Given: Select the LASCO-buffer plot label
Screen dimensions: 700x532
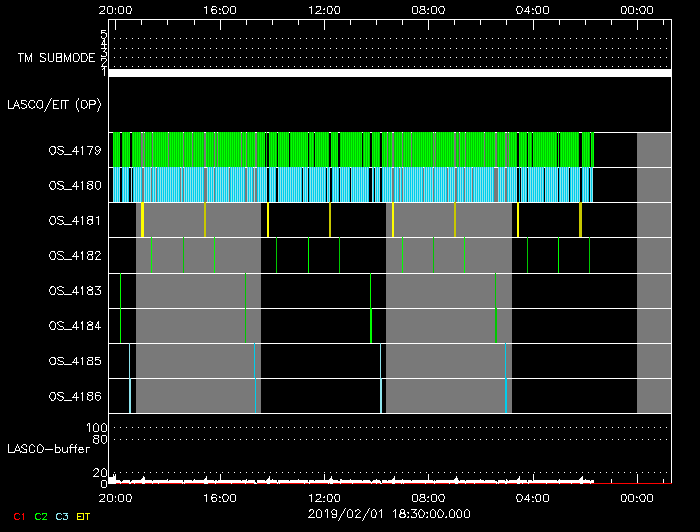Looking at the screenshot, I should (49, 448).
